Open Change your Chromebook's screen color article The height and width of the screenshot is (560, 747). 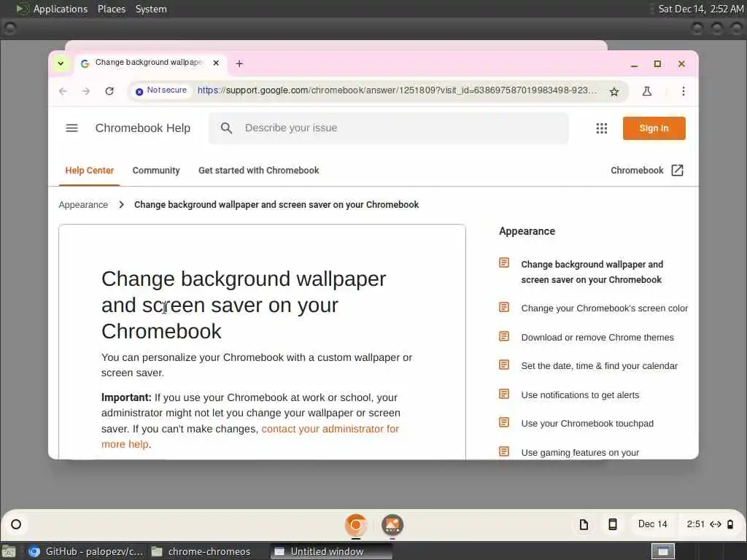[604, 308]
